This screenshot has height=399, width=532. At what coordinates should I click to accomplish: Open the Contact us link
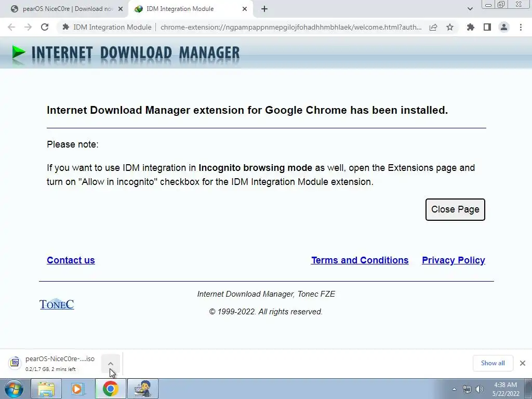tap(71, 260)
